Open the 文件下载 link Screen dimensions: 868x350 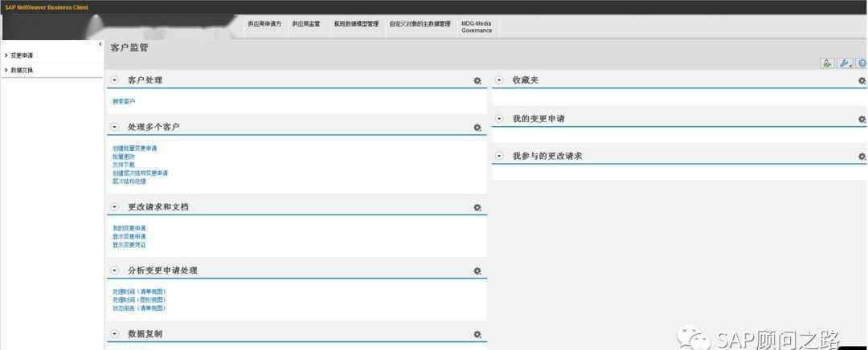[124, 165]
